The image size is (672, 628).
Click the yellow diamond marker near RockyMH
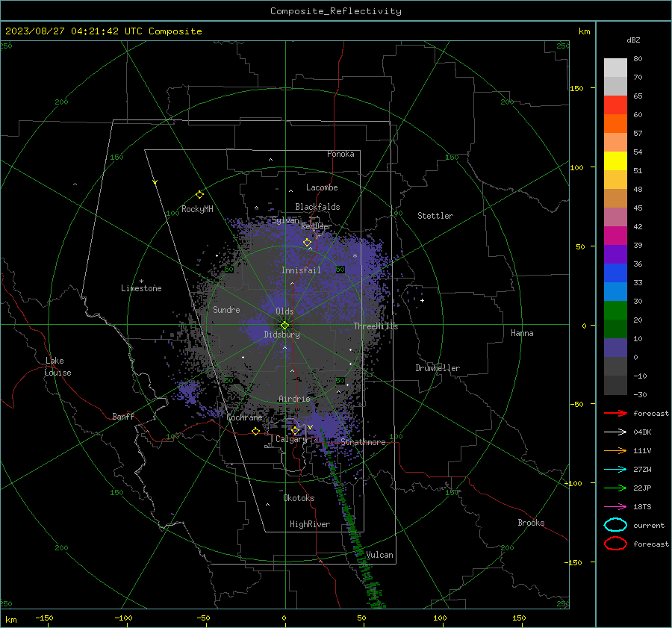coord(199,195)
